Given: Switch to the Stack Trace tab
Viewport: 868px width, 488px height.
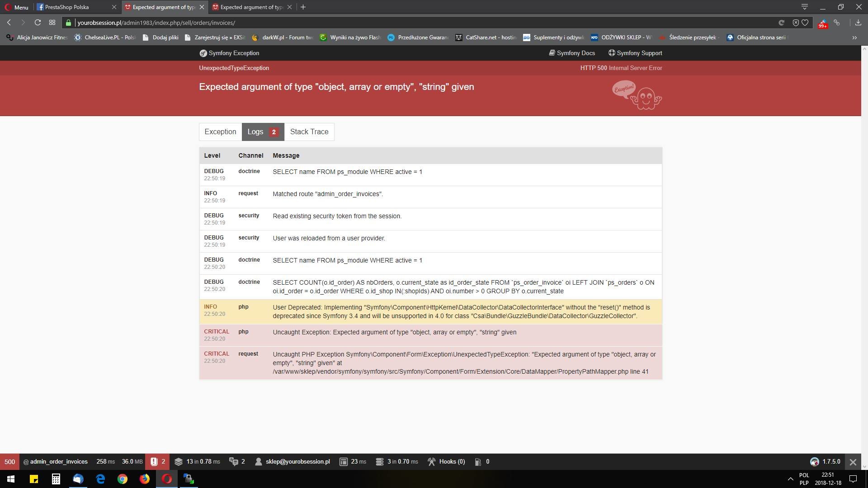Looking at the screenshot, I should pos(309,131).
